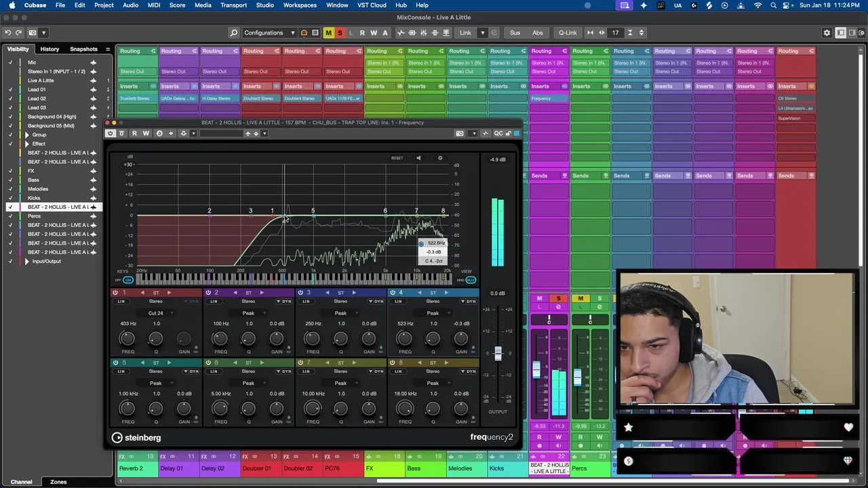Open the find channel magnifier search
Screen dimensions: 868x488
234,33
